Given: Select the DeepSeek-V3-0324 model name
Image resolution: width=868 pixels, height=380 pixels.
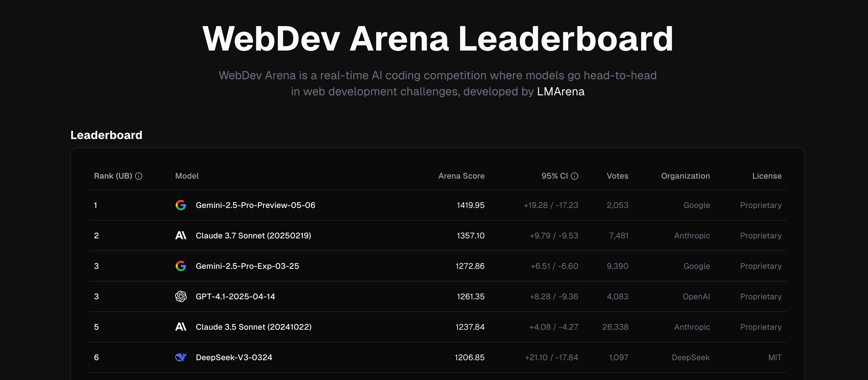Looking at the screenshot, I should tap(234, 357).
